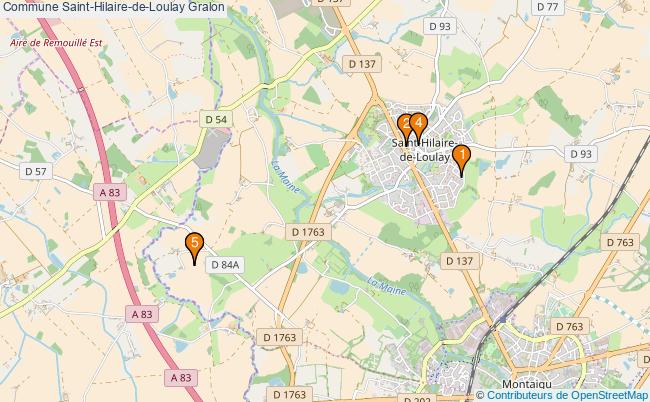650x402 pixels.
Task: Click the D 77 road shield
Action: point(547,7)
